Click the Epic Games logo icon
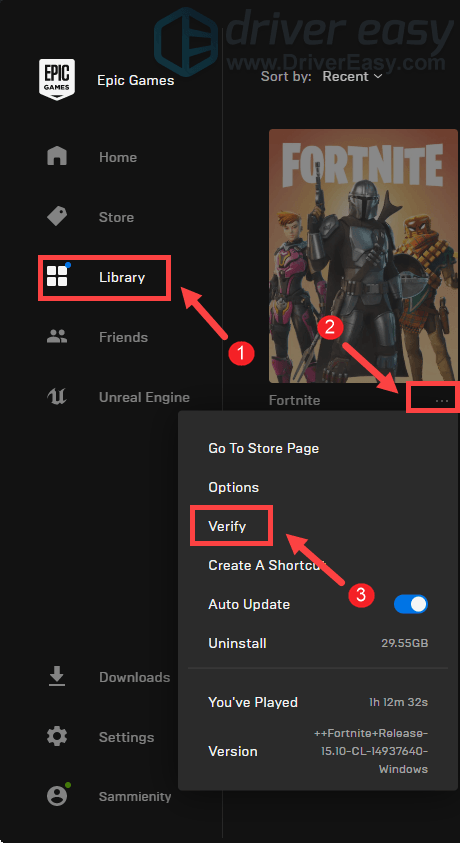The height and width of the screenshot is (843, 460). coord(57,80)
